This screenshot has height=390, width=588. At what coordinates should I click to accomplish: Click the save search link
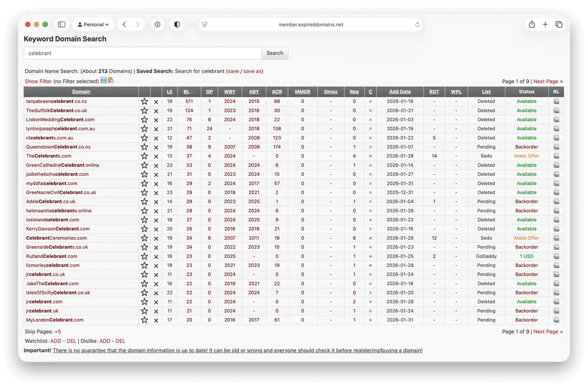[233, 71]
